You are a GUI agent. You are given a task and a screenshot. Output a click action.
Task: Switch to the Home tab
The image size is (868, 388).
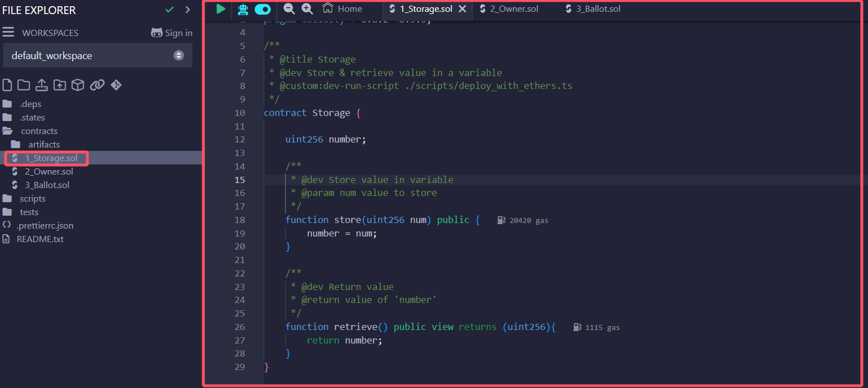pos(342,8)
